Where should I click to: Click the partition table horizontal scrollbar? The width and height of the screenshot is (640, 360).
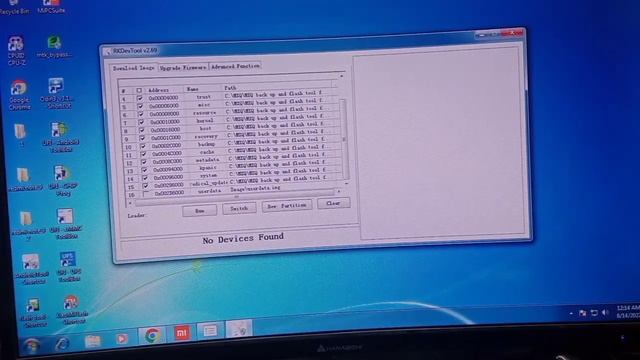[x=236, y=197]
